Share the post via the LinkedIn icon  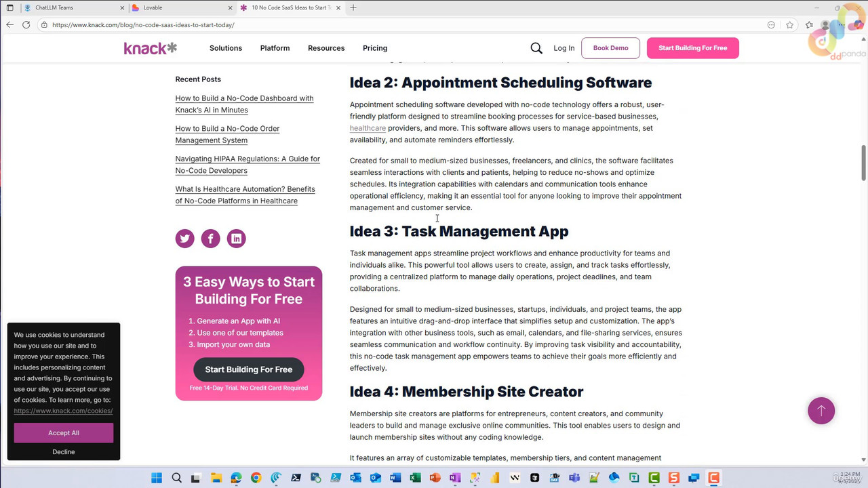[x=236, y=239]
